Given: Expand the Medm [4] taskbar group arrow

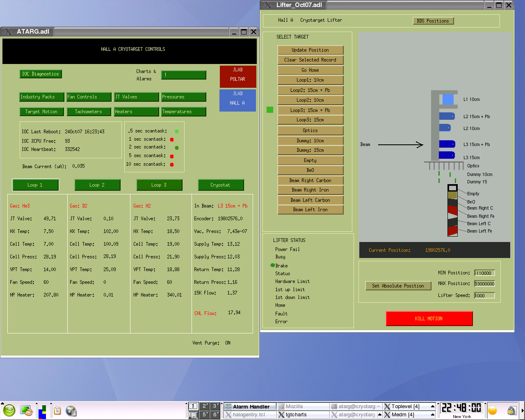Looking at the screenshot, I should [432, 415].
